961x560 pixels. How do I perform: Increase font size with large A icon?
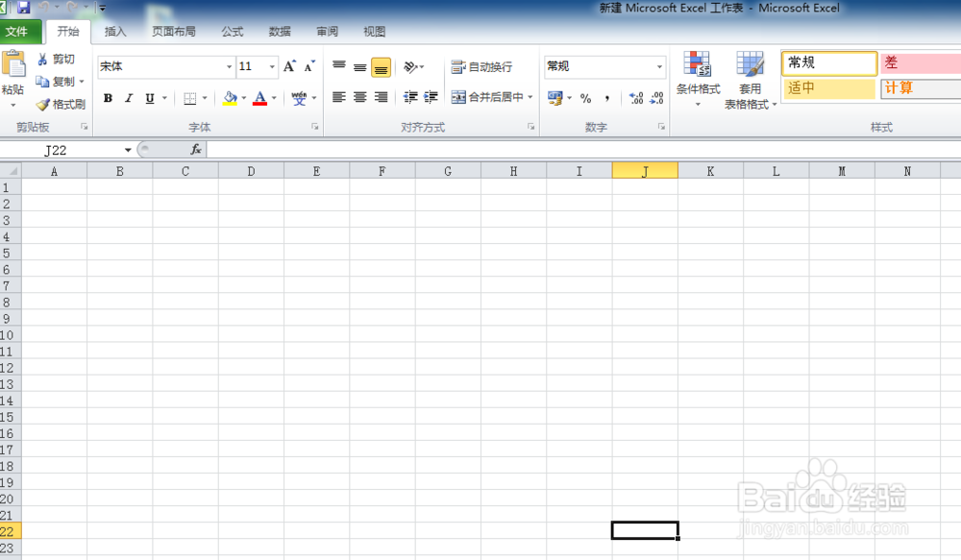[289, 66]
